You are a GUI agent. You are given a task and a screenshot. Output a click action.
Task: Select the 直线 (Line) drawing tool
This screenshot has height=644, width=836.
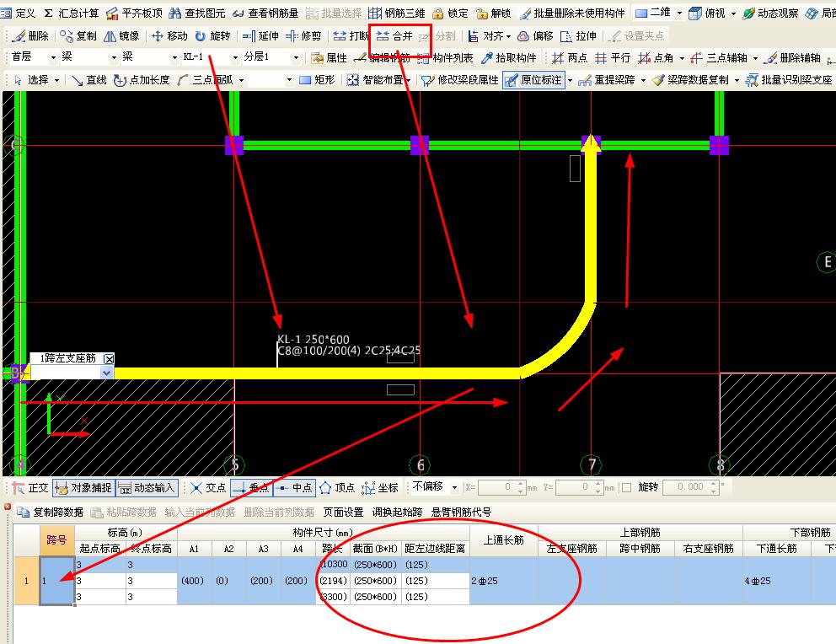click(x=88, y=80)
